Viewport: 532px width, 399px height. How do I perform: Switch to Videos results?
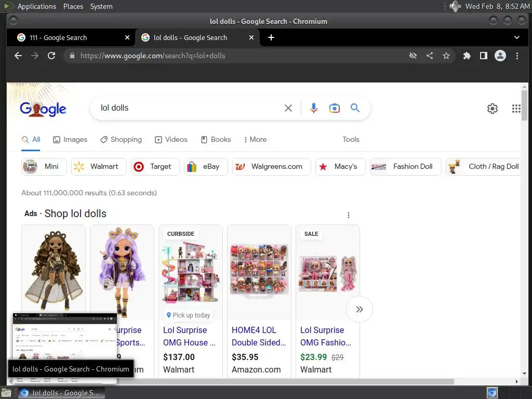[x=171, y=139]
